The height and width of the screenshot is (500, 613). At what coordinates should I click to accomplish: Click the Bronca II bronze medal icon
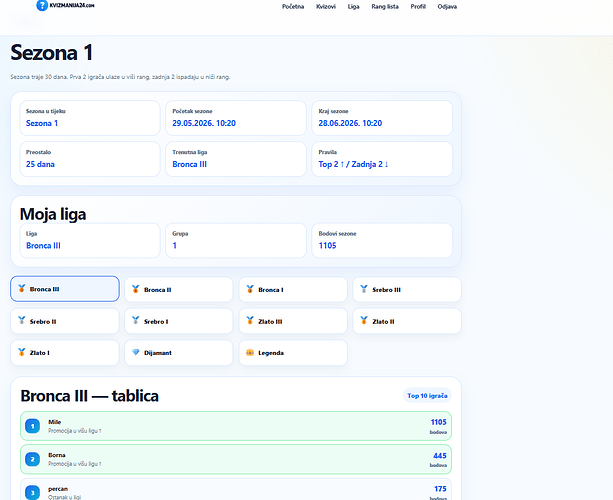pos(136,289)
